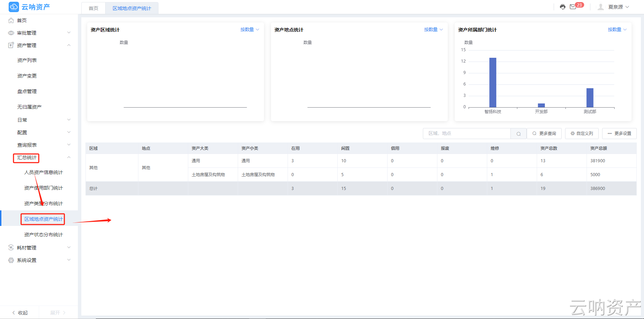This screenshot has width=644, height=319.
Task: Select the 区域地点资产统计 tab
Action: point(132,8)
